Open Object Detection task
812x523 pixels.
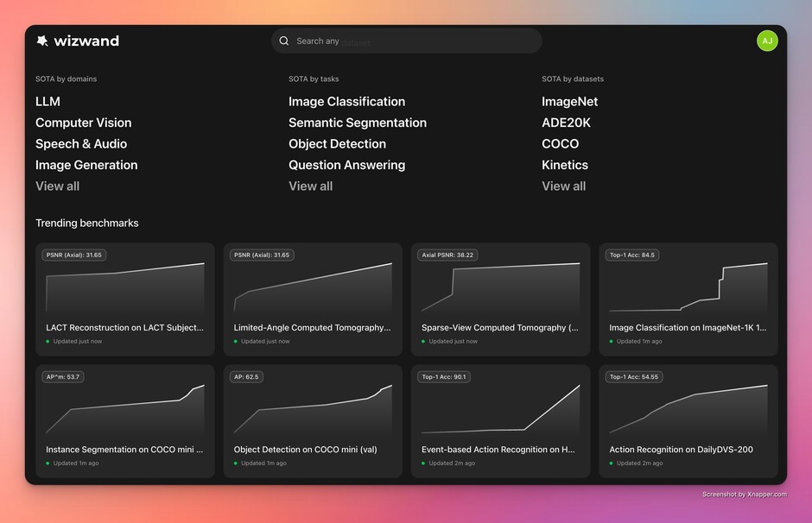337,144
